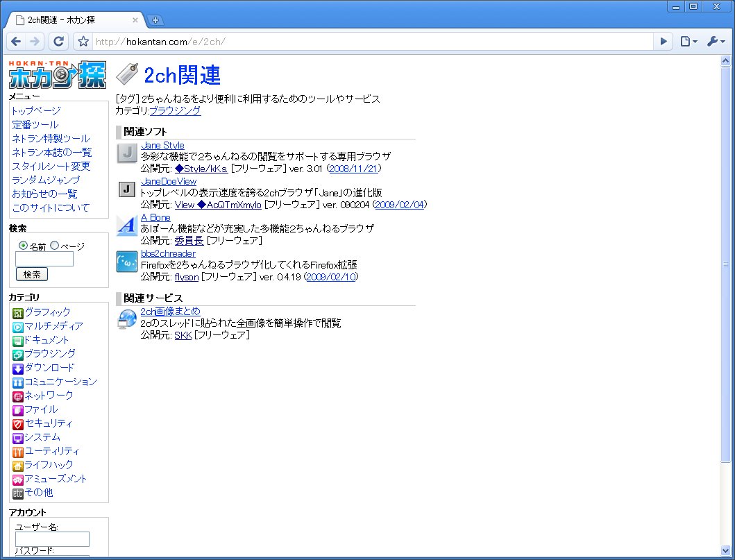Image resolution: width=735 pixels, height=560 pixels.
Task: Click the tag icon beside the 2ch関連 heading
Action: pos(127,74)
